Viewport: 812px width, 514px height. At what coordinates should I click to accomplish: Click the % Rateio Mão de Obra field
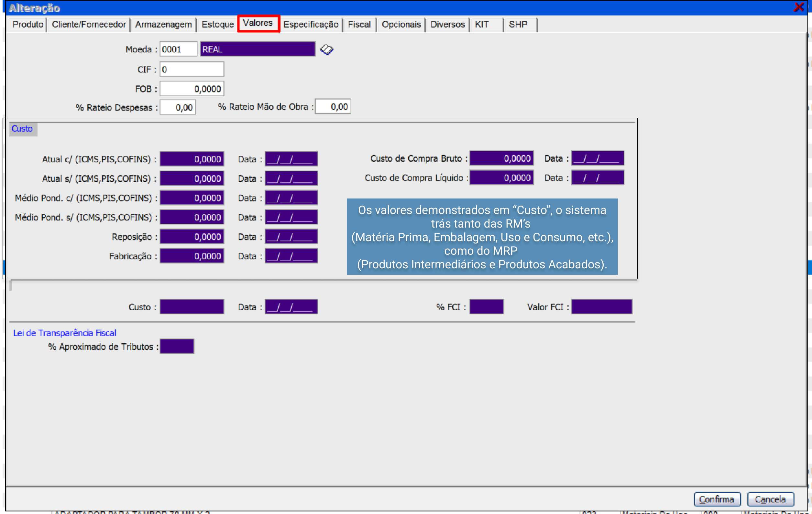click(x=333, y=107)
